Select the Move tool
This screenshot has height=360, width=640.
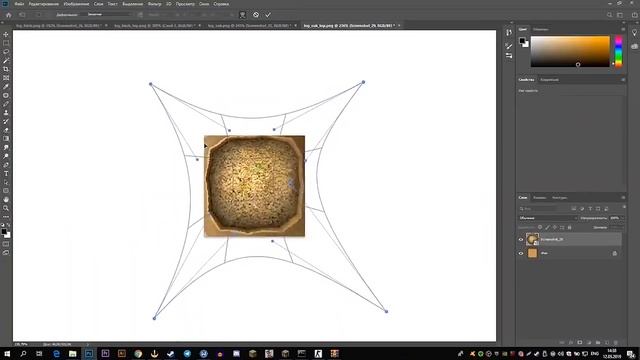(6, 34)
